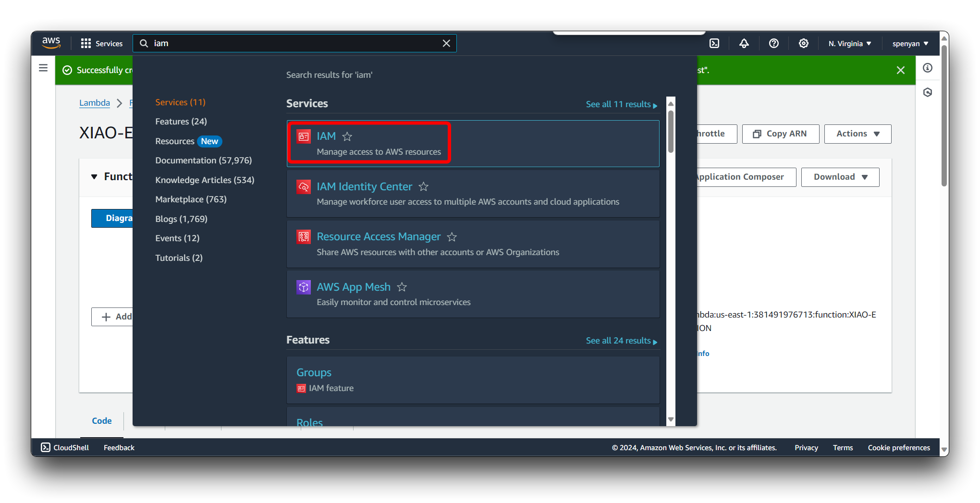This screenshot has width=980, height=503.
Task: Open the notifications bell
Action: (744, 43)
